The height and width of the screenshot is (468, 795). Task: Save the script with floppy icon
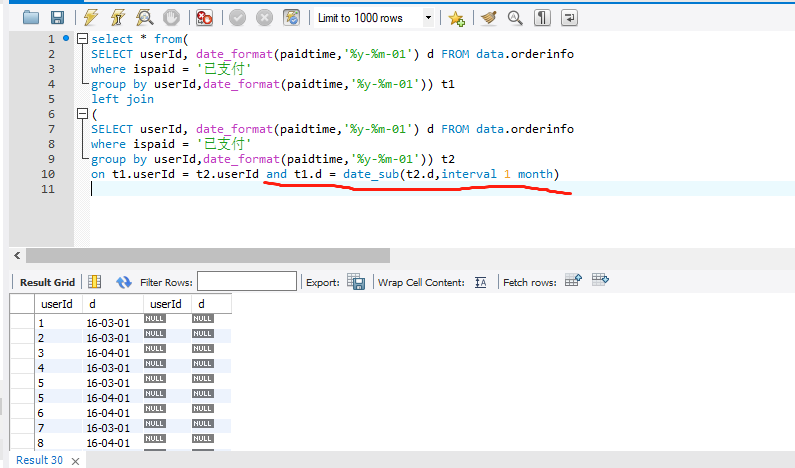(57, 18)
